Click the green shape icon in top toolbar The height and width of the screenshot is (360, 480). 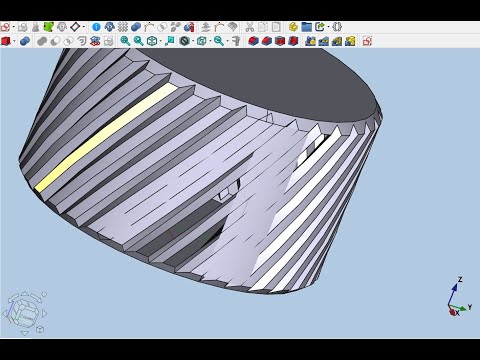click(49, 27)
